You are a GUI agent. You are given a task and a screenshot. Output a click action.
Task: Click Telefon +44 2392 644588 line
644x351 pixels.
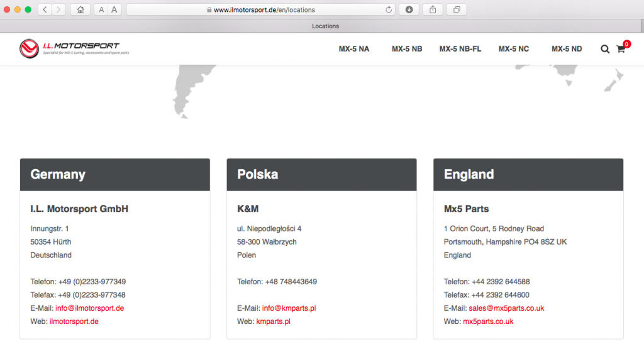point(487,282)
